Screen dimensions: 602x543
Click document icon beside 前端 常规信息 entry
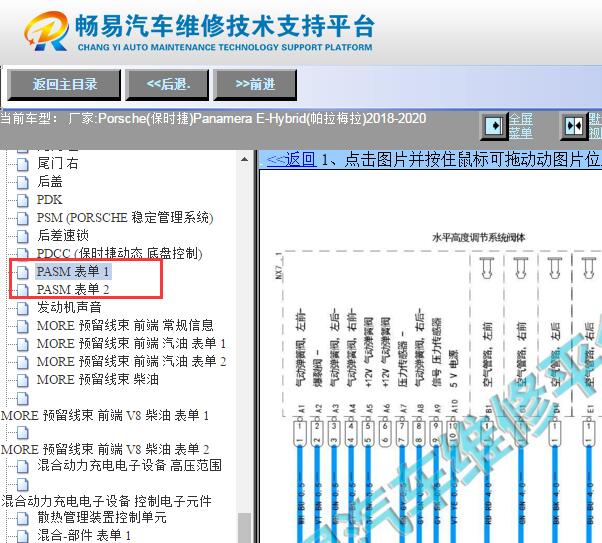pyautogui.click(x=23, y=326)
